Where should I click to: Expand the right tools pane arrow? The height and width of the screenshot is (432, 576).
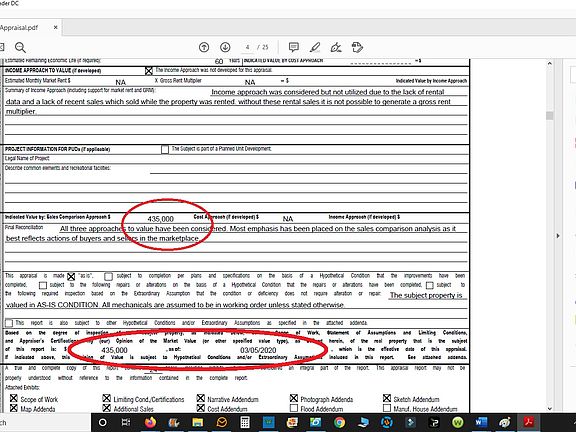(x=558, y=236)
